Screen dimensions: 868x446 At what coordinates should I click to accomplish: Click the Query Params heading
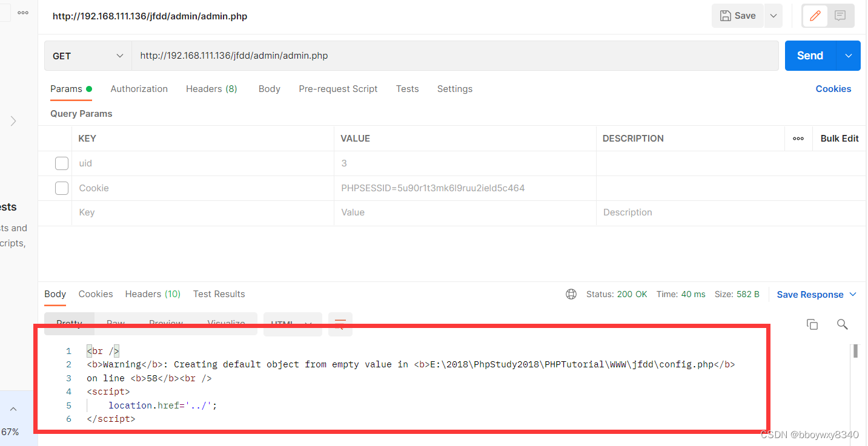click(x=81, y=114)
